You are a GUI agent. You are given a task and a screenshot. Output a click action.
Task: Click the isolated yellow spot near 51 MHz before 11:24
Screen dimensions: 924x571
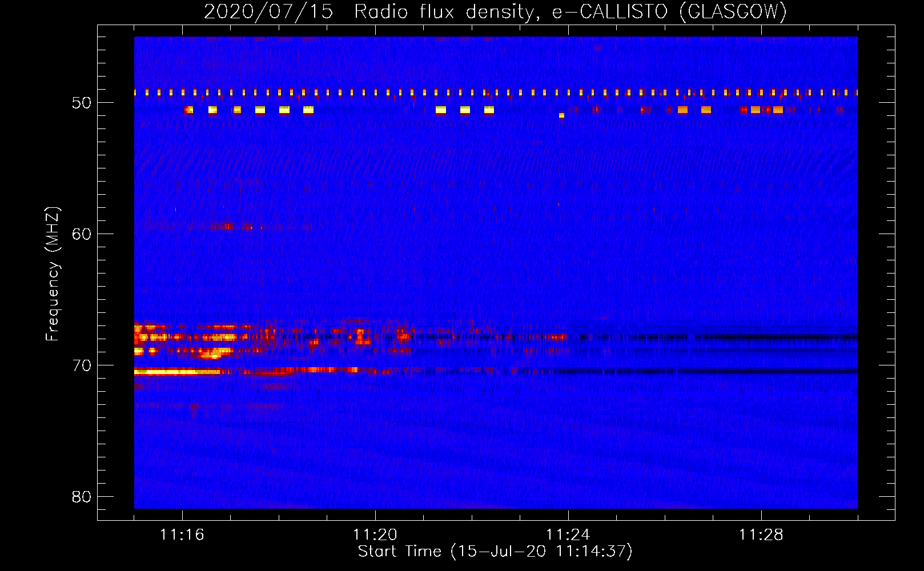click(x=561, y=115)
